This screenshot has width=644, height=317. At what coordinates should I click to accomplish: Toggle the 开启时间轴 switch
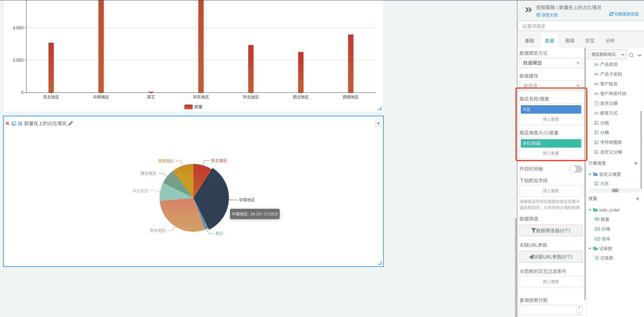click(576, 169)
